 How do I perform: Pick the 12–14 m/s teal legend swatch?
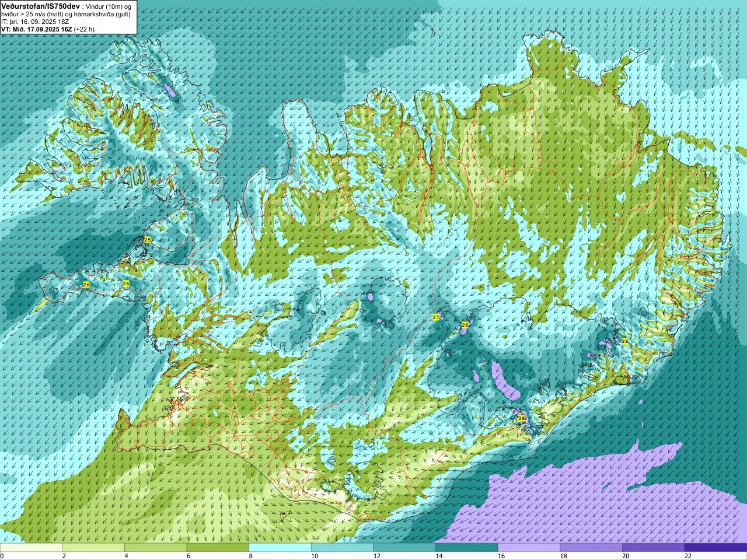point(404,547)
